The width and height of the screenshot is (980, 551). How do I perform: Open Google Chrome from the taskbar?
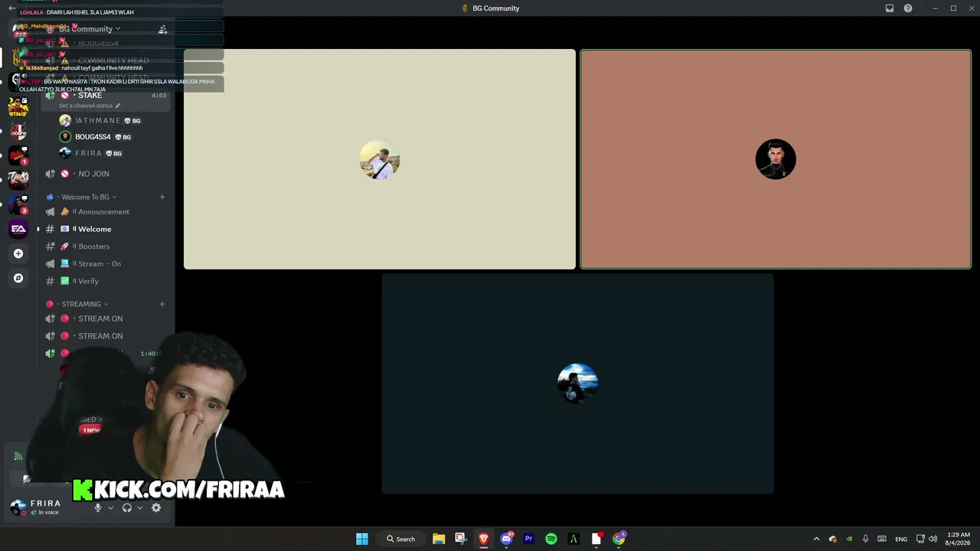click(x=619, y=539)
